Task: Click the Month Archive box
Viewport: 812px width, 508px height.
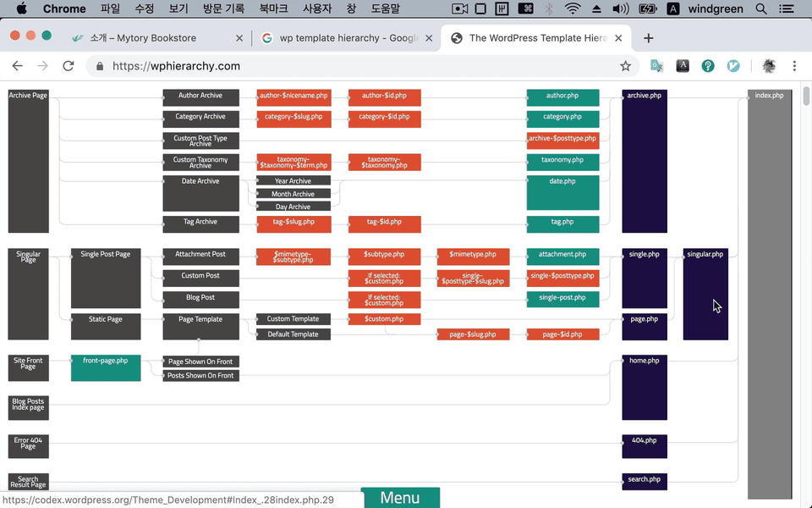Action: click(x=294, y=194)
